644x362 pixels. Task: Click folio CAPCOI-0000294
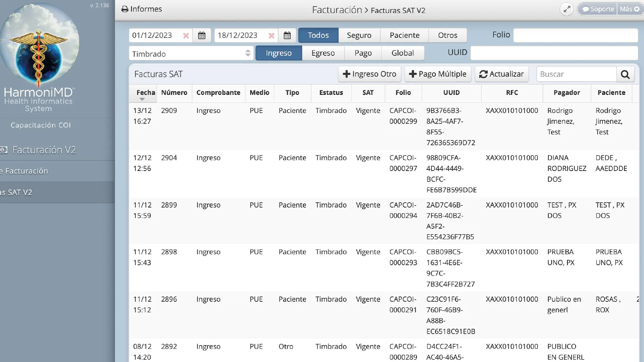(x=403, y=210)
